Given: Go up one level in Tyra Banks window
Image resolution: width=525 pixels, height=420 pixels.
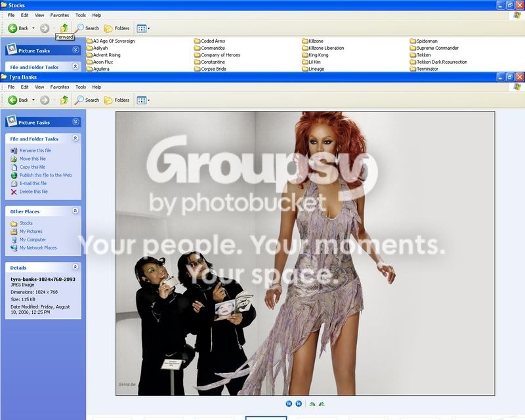Looking at the screenshot, I should click(x=64, y=100).
